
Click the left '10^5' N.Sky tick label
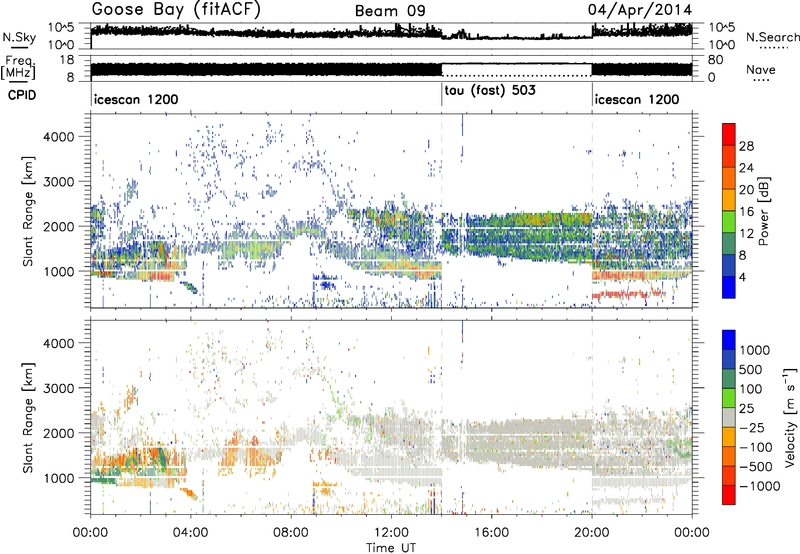61,28
